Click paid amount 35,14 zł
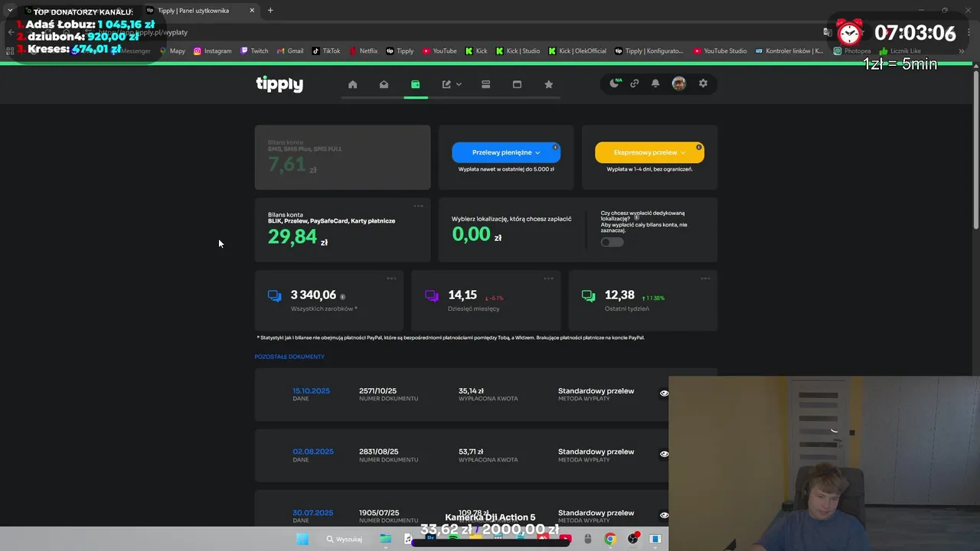The image size is (980, 551). (471, 390)
